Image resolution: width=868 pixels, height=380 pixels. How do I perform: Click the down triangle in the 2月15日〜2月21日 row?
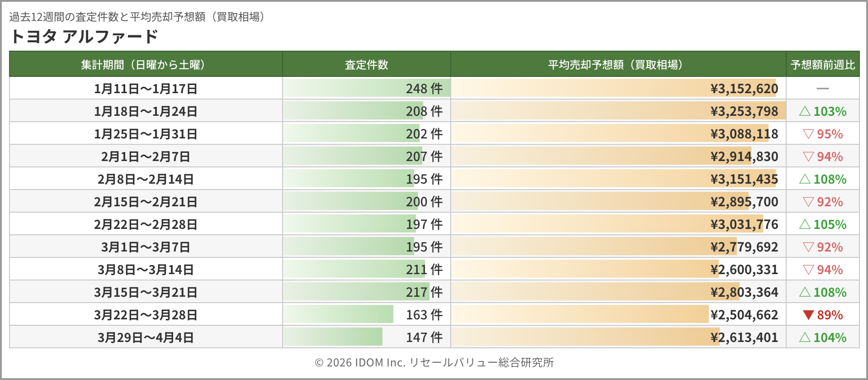[x=808, y=202]
